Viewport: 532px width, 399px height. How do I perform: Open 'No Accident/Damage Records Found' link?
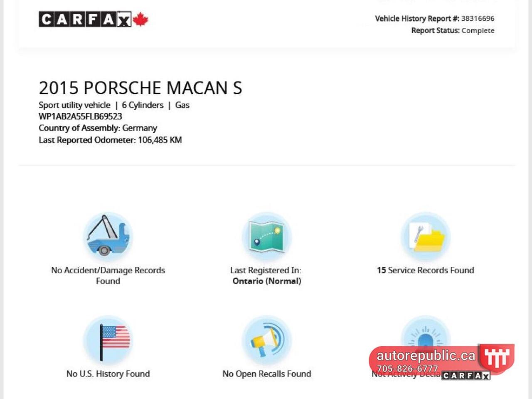(108, 276)
